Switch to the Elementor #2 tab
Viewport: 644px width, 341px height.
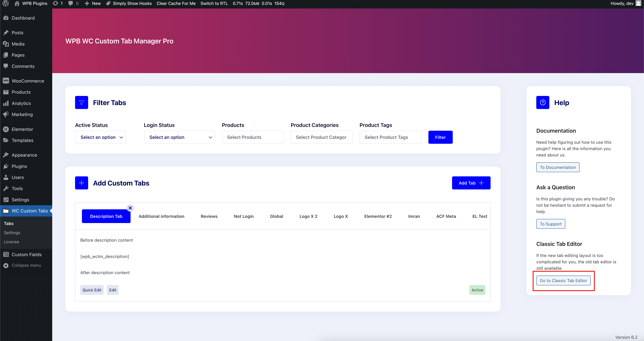pos(378,216)
